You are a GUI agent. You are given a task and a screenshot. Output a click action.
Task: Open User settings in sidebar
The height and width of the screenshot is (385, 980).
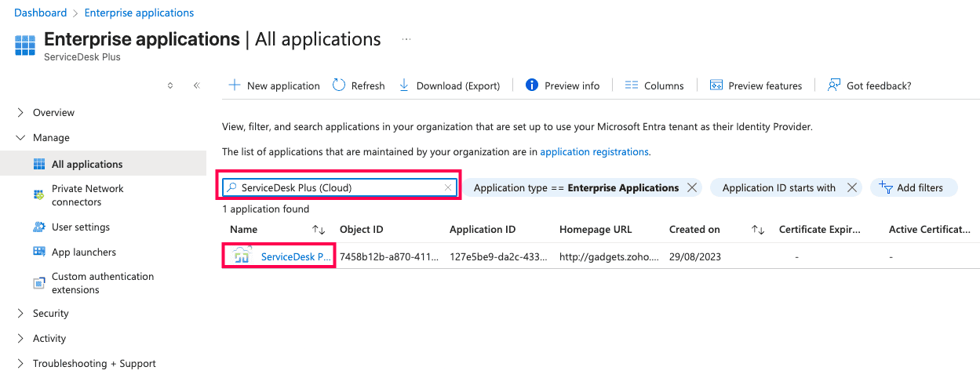coord(81,227)
